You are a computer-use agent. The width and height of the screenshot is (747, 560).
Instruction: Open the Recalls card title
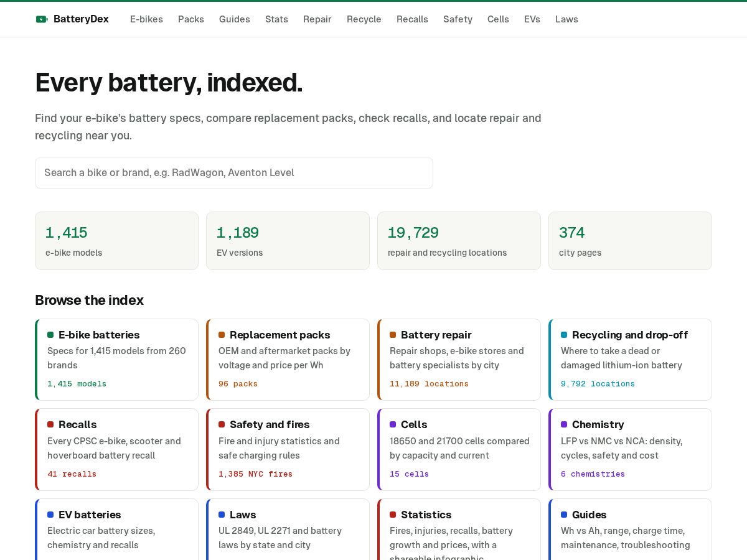click(78, 424)
